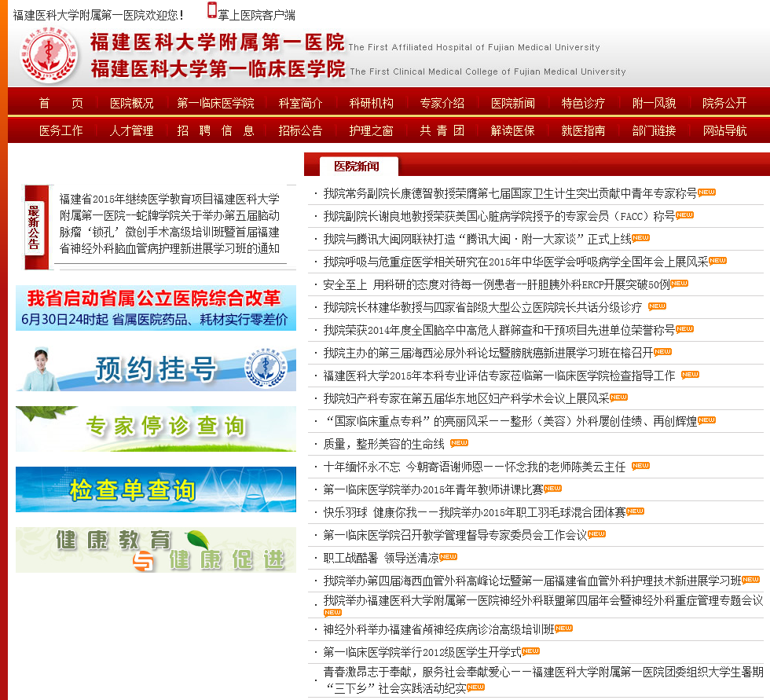Open news on 2015年中华医学会呼吸病学 meeting
This screenshot has height=700, width=770.
[x=515, y=262]
